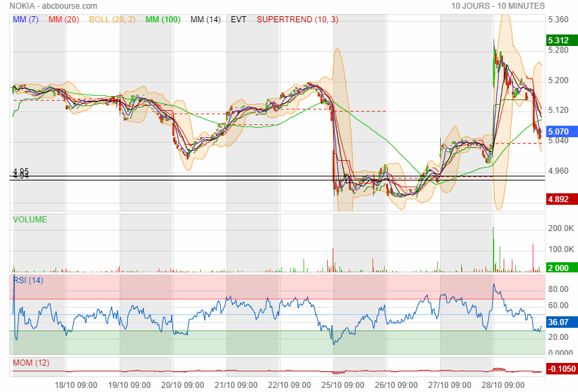This screenshot has width=578, height=392.
Task: Click the 27/10 09:00 date label
Action: (x=450, y=385)
